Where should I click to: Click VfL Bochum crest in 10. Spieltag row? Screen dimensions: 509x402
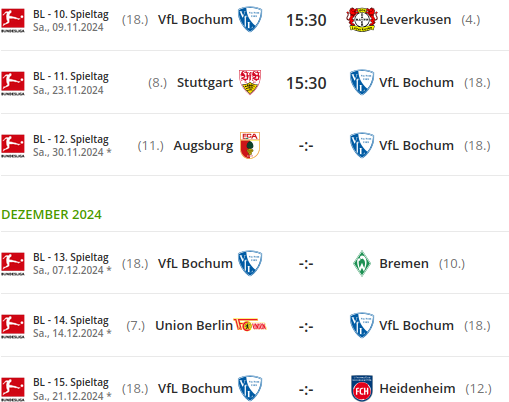(250, 19)
